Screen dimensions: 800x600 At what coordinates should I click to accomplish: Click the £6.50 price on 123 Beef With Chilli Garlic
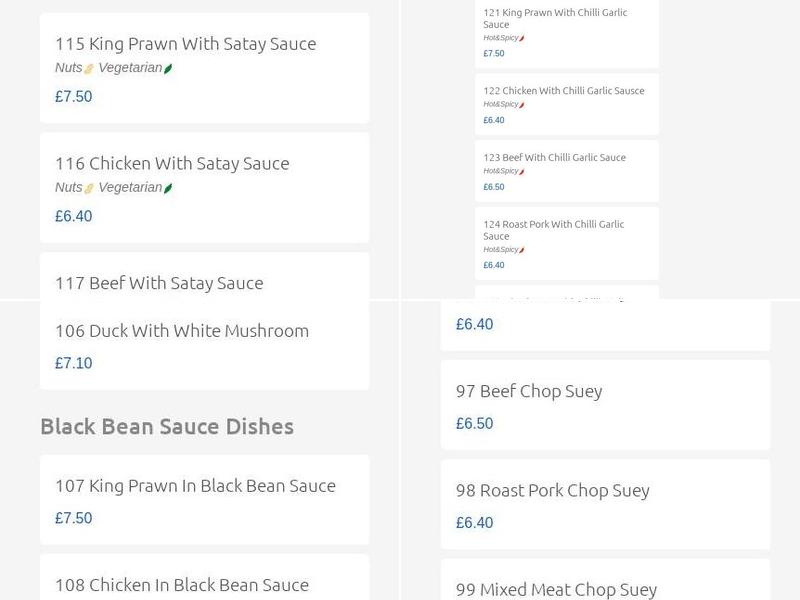click(x=491, y=186)
